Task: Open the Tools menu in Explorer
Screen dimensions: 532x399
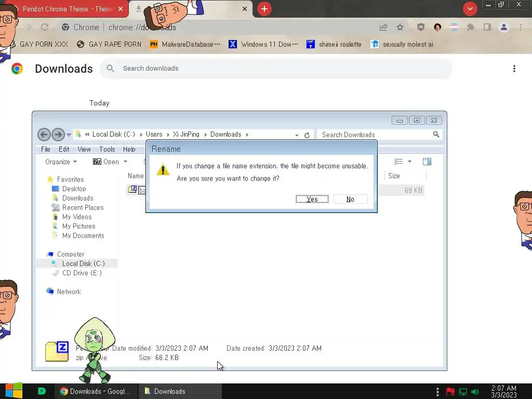Action: tap(107, 149)
